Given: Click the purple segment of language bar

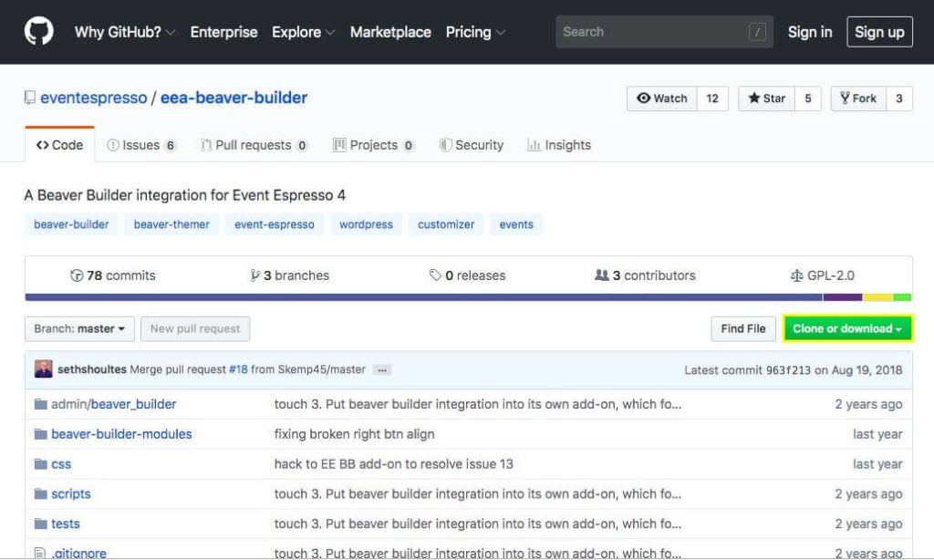Looking at the screenshot, I should (843, 297).
